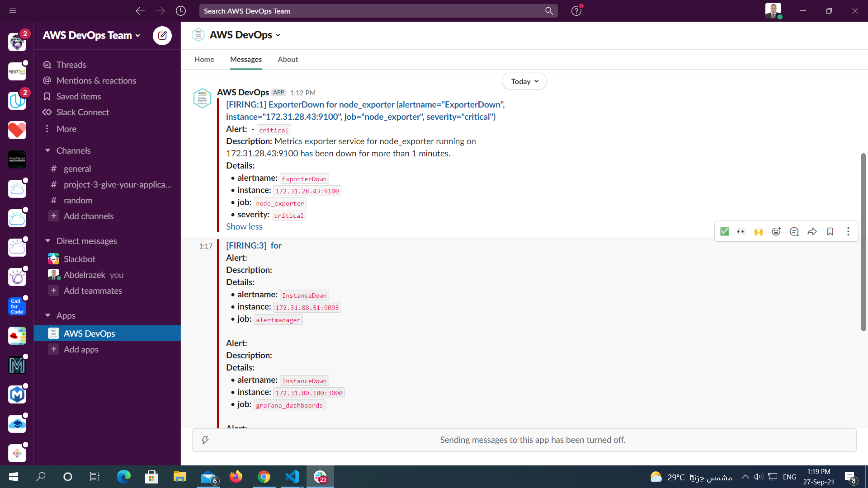
Task: Open the Today date dropdown
Action: pyautogui.click(x=524, y=81)
